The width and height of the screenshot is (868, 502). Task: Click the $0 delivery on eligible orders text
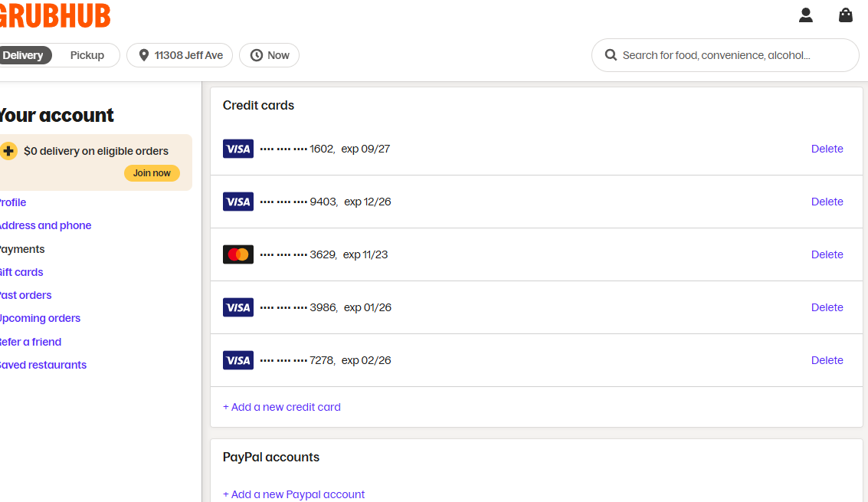point(96,151)
